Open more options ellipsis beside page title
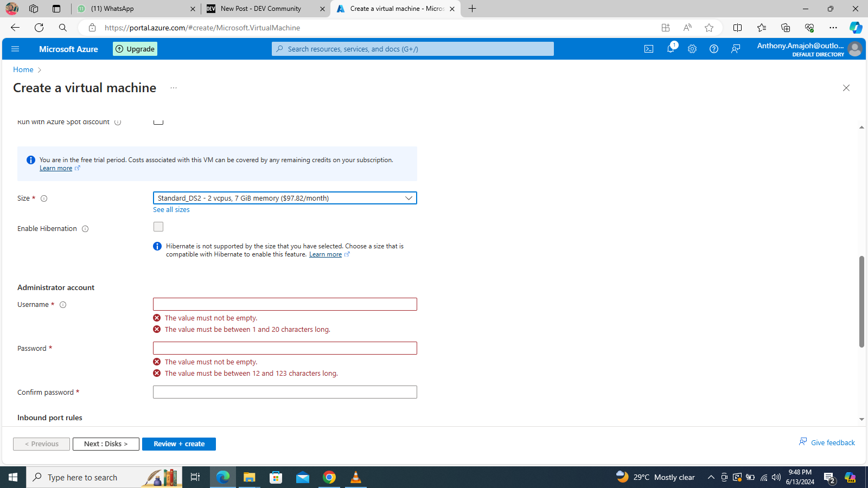Viewport: 868px width, 488px height. [174, 88]
